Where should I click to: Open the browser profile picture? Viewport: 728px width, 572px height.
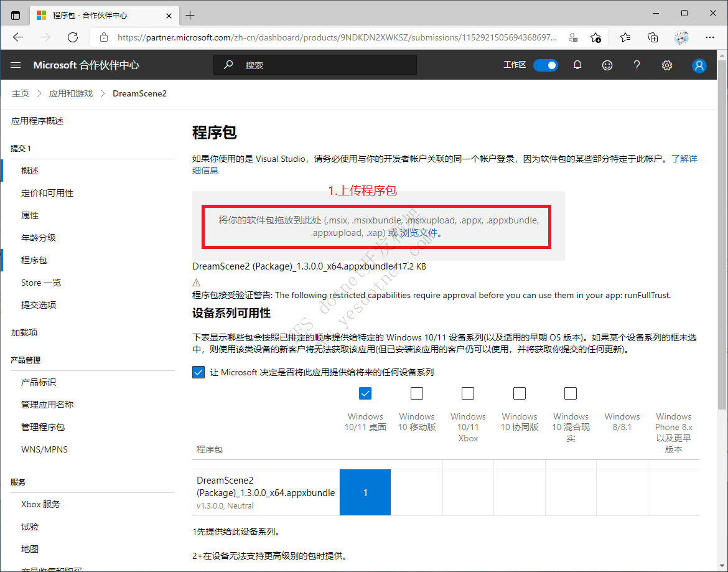(x=681, y=37)
